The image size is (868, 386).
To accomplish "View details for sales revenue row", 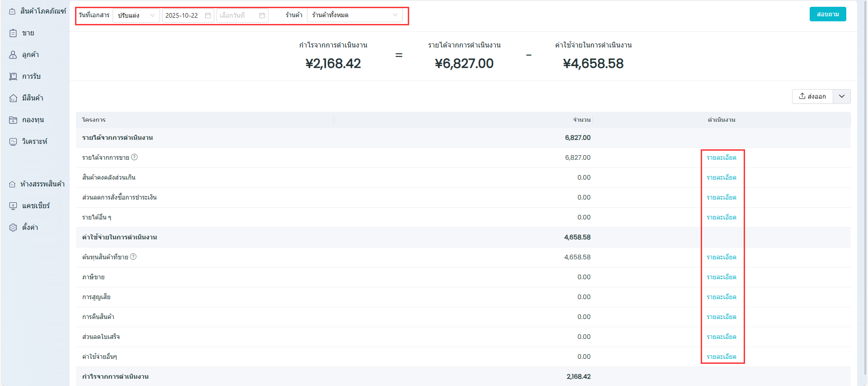I will point(721,157).
